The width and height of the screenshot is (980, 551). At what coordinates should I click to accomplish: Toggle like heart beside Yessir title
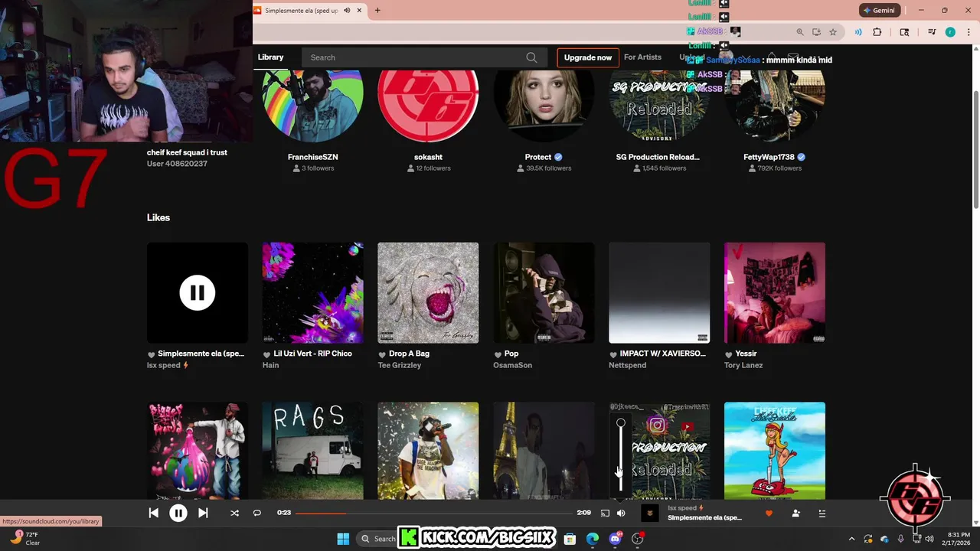pyautogui.click(x=728, y=354)
